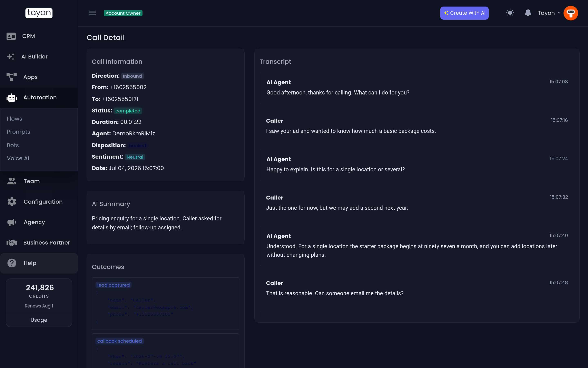588x368 pixels.
Task: Open AI Builder in sidebar
Action: point(35,56)
